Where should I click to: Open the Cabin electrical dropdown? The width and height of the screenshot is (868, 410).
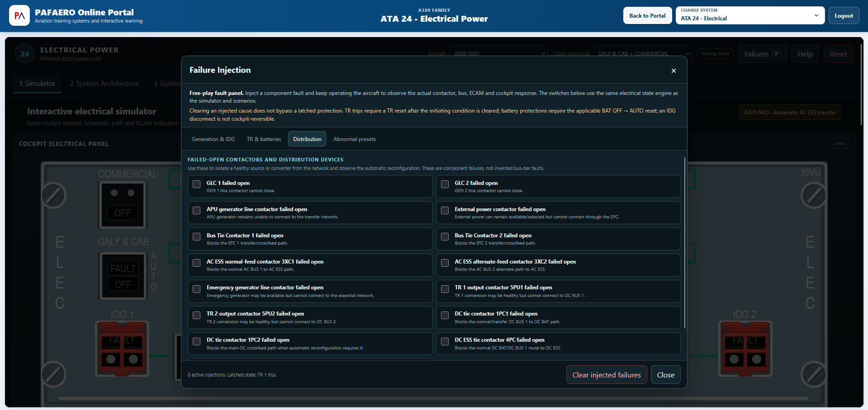point(642,53)
